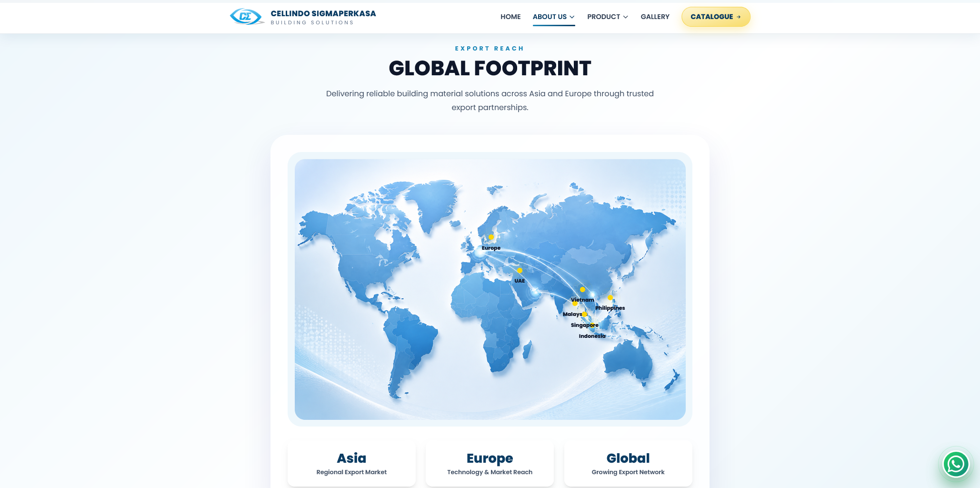Click the Cellindo Sigmaperkasa brand name

pyautogui.click(x=323, y=13)
